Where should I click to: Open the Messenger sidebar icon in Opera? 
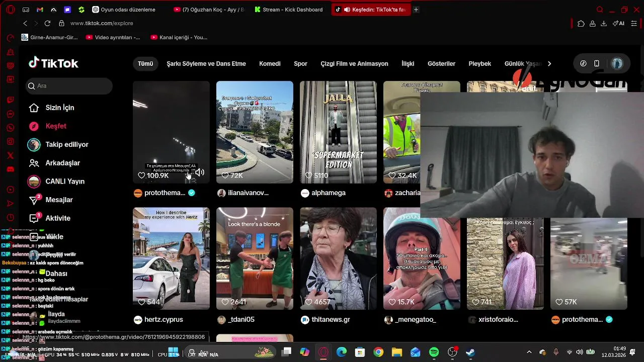10,114
